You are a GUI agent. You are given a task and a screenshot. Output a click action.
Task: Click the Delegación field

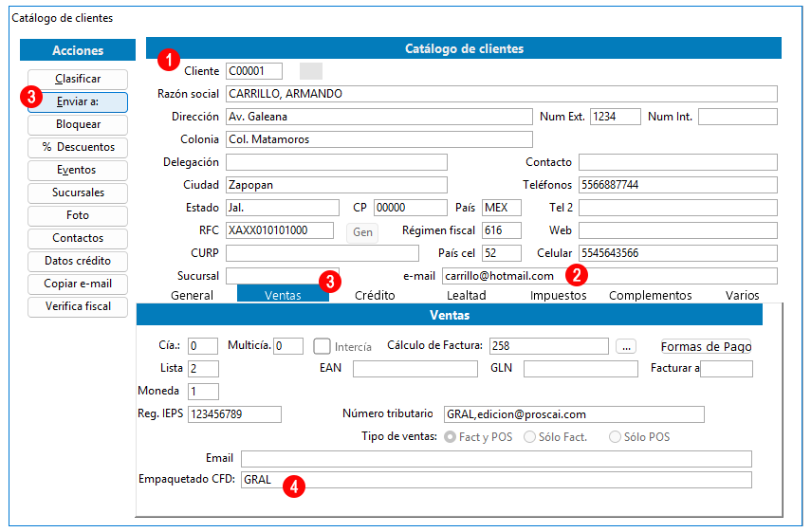[337, 162]
